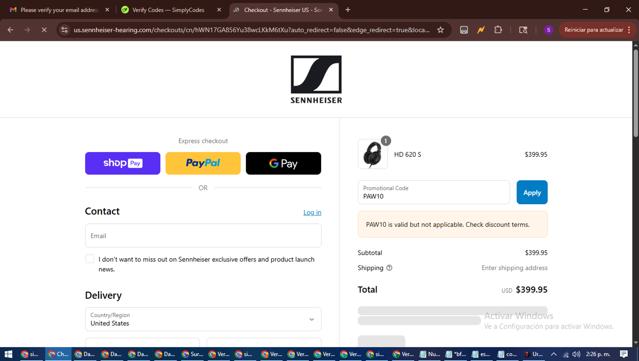Screen dimensions: 639x361
Task: Click the taskbar clock
Action: (x=598, y=354)
